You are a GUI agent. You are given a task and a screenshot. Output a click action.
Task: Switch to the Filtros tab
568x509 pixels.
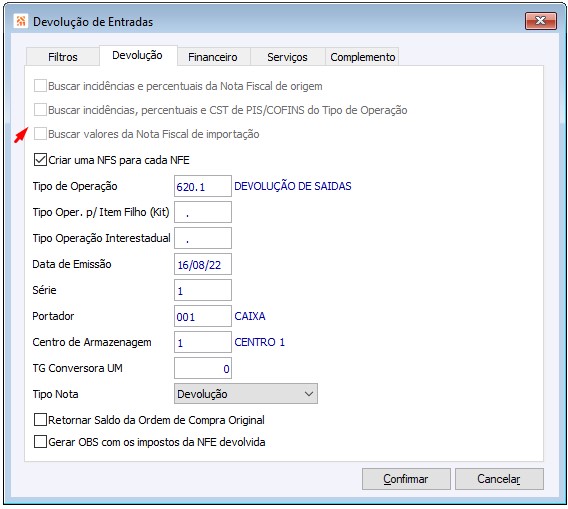[63, 57]
